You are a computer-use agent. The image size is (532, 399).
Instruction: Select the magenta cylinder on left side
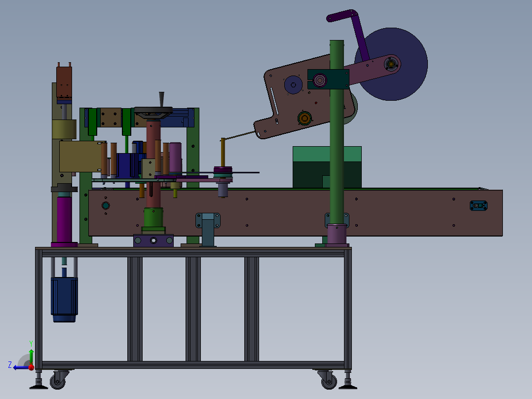[64, 219]
